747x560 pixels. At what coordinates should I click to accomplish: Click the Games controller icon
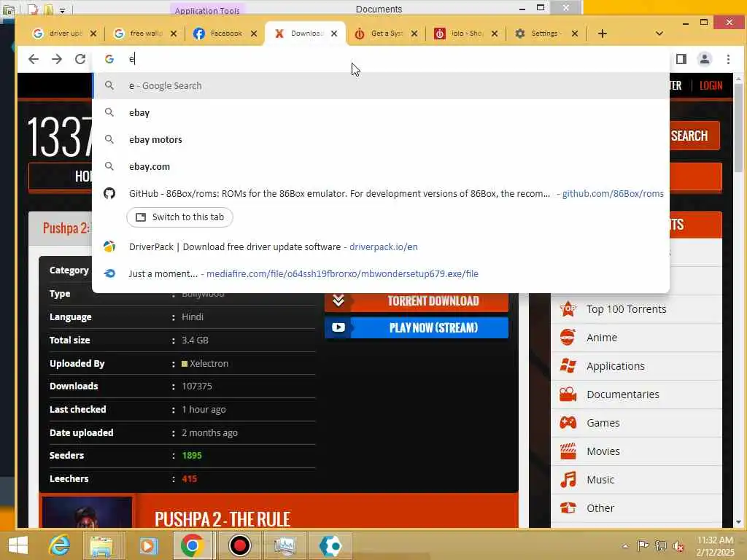coord(568,422)
